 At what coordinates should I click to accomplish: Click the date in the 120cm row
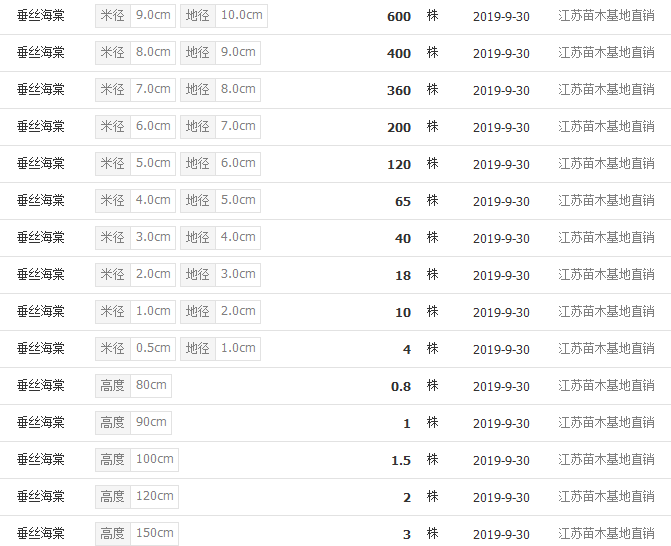tap(501, 497)
